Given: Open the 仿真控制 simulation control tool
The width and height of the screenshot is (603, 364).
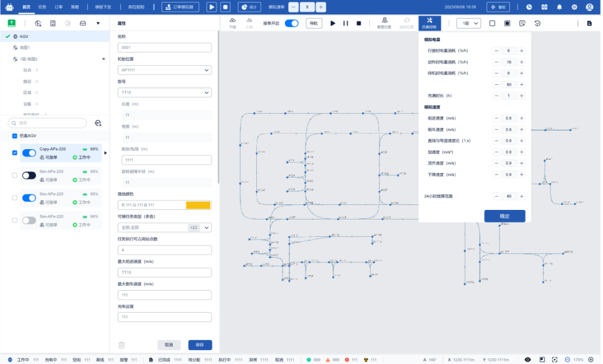Looking at the screenshot, I should [x=429, y=23].
